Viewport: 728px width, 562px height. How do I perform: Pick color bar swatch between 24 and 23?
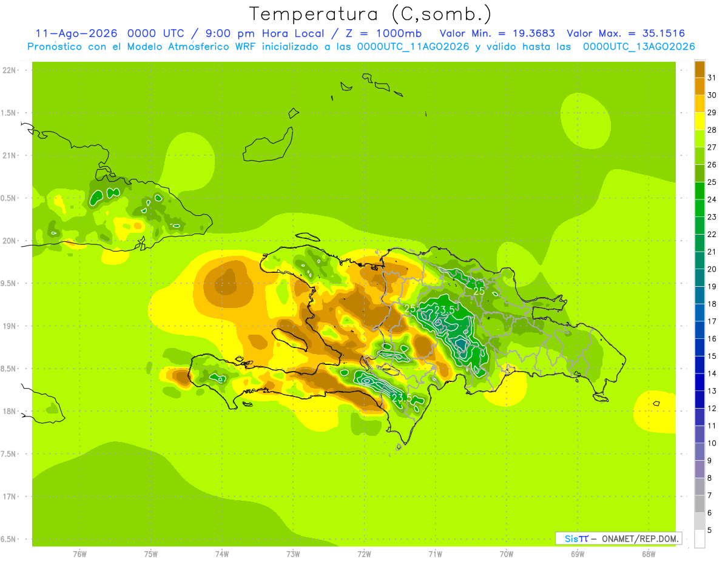coord(699,208)
